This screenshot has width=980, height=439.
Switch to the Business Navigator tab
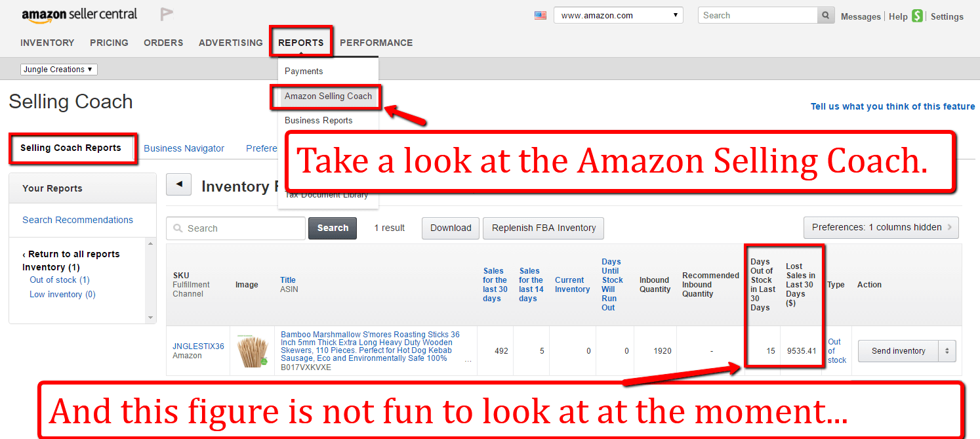[184, 148]
